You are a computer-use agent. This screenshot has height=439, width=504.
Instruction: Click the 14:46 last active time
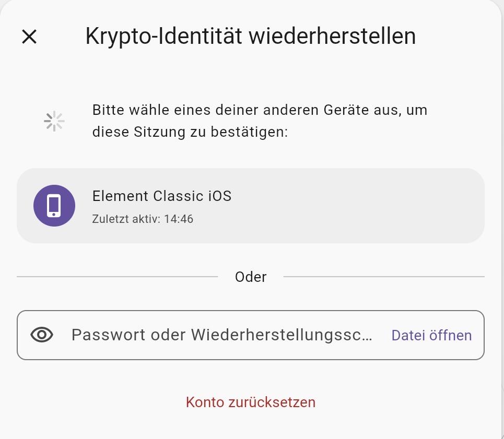(x=179, y=219)
